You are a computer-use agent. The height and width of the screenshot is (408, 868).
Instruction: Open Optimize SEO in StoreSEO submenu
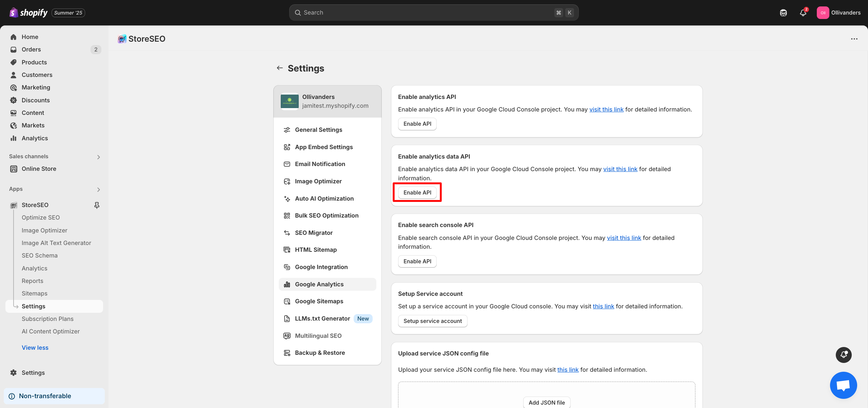(41, 218)
